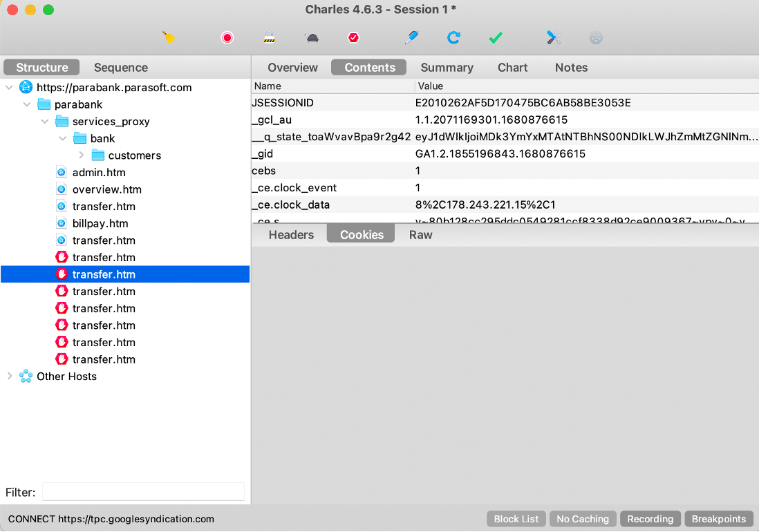
Task: Toggle the No Caching status button
Action: 583,519
